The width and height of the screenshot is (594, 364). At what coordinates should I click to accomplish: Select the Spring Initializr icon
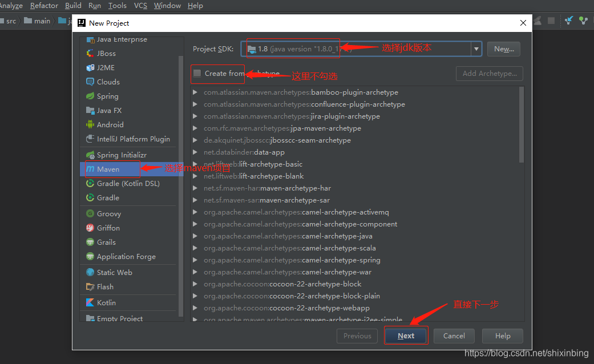(90, 155)
